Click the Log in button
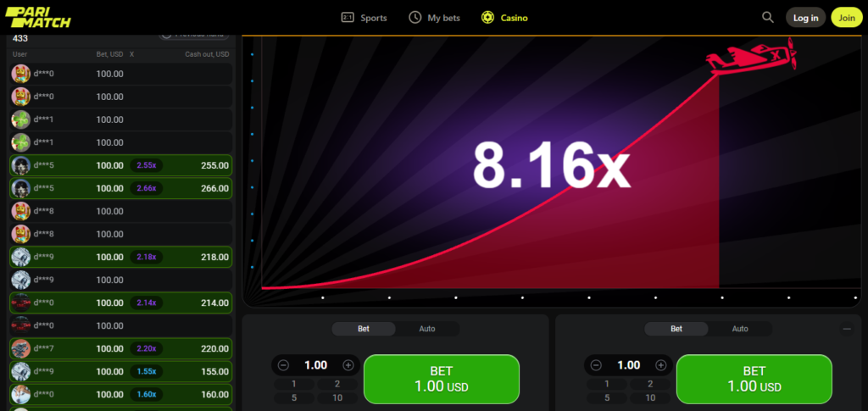This screenshot has height=411, width=868. tap(805, 17)
